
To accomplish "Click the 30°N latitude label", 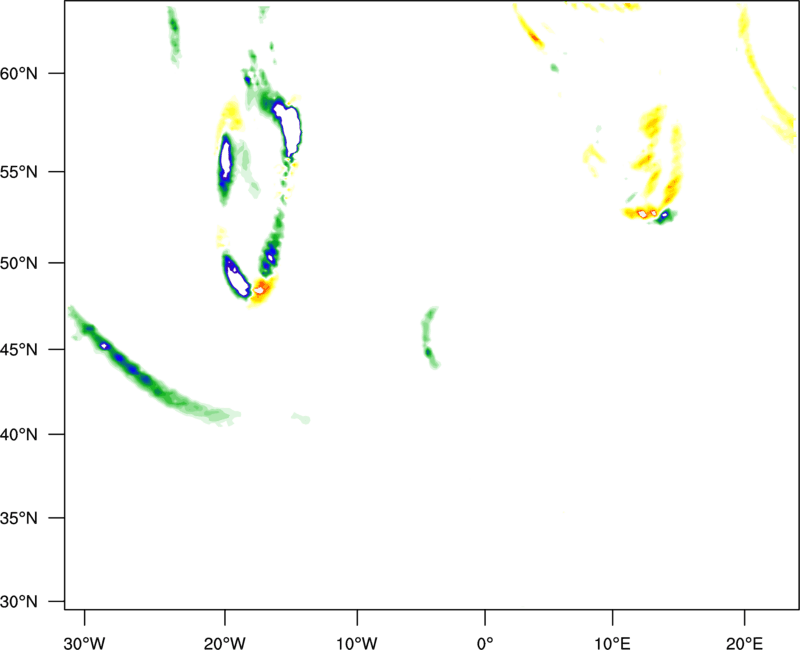I will (x=19, y=602).
